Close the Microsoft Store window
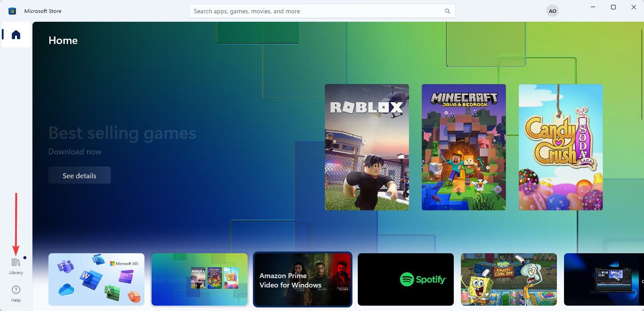Screen dimensions: 644x311 point(634,7)
